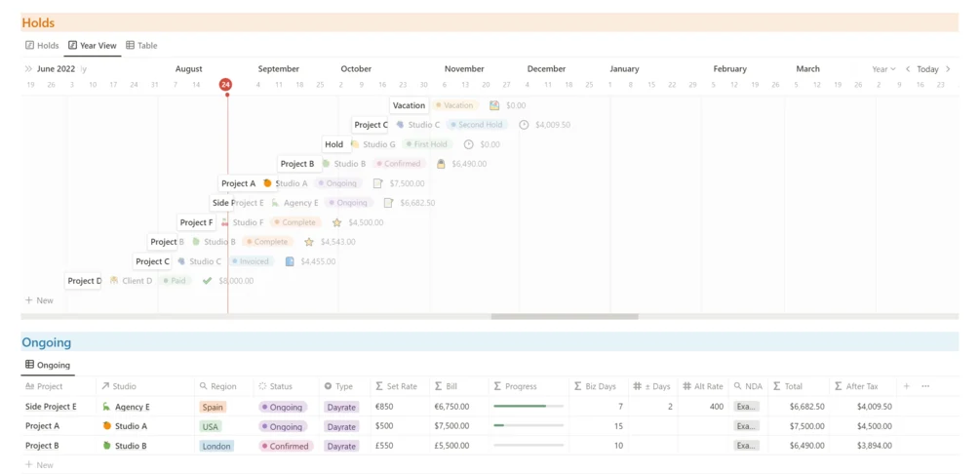Click the document icon beside $4,455.00

click(290, 261)
